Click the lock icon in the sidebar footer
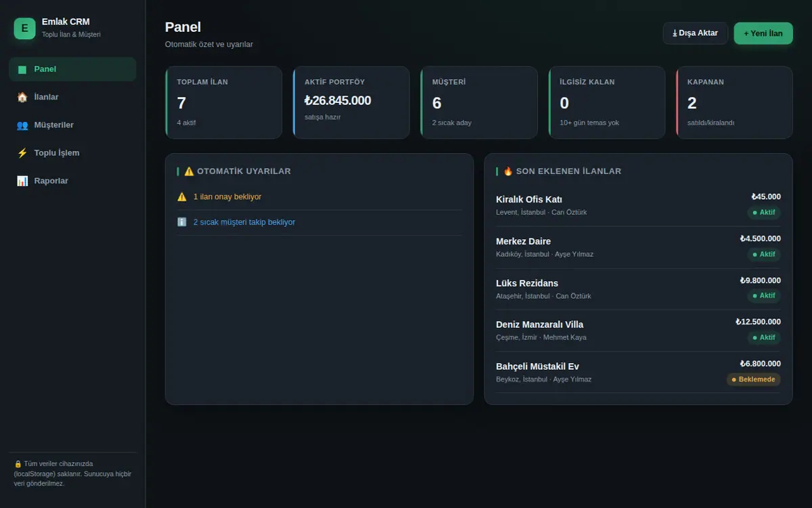812x508 pixels. 18,464
